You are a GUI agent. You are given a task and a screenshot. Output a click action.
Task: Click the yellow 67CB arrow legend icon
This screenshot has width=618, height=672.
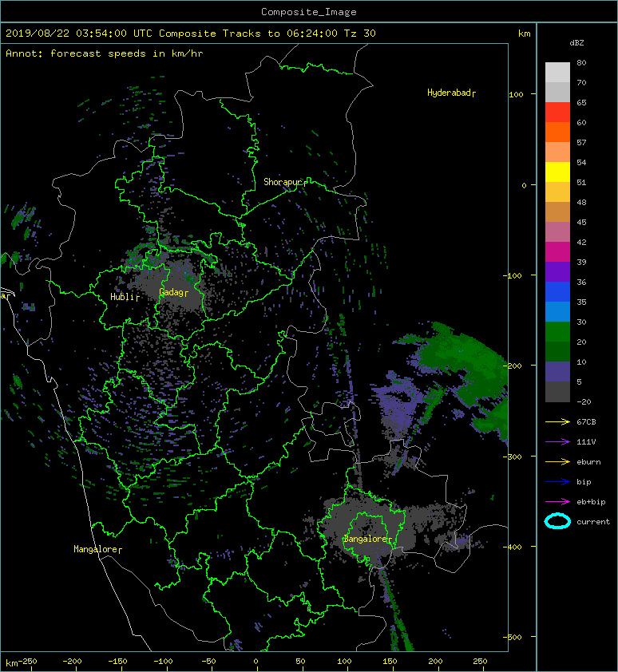pyautogui.click(x=557, y=421)
